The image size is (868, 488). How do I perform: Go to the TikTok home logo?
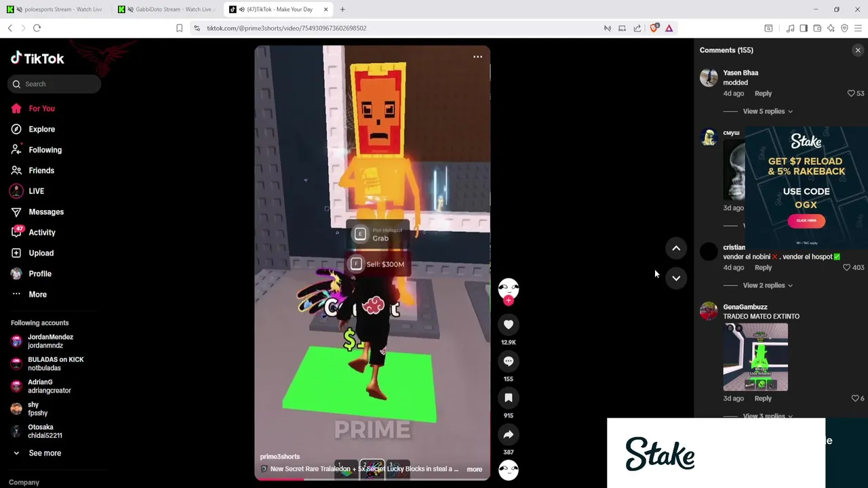pyautogui.click(x=37, y=58)
